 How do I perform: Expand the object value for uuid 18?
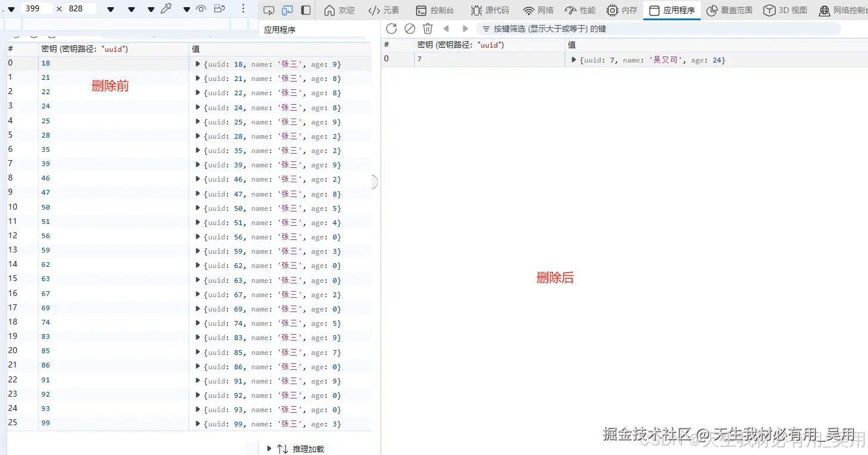point(198,64)
